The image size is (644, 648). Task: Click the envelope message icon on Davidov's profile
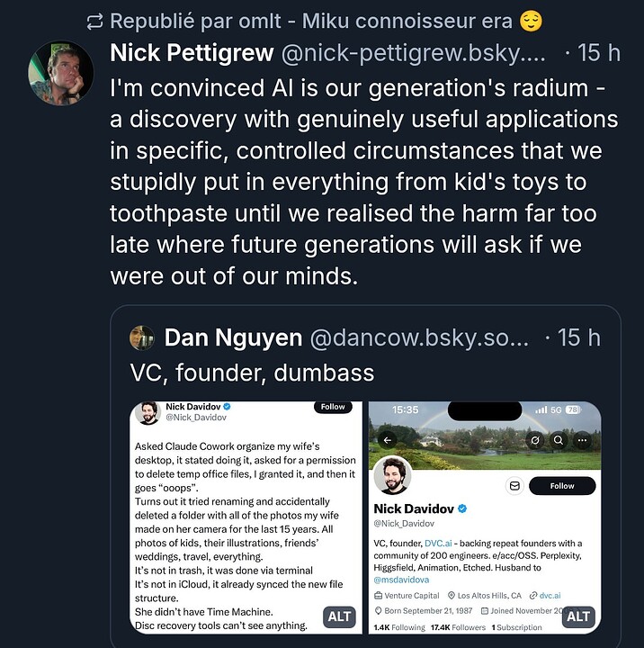tap(515, 486)
